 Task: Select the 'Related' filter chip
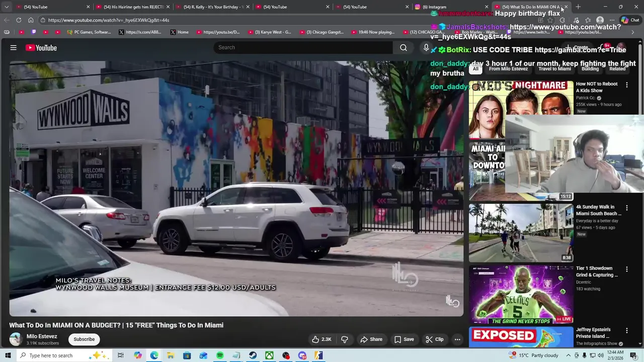[617, 69]
